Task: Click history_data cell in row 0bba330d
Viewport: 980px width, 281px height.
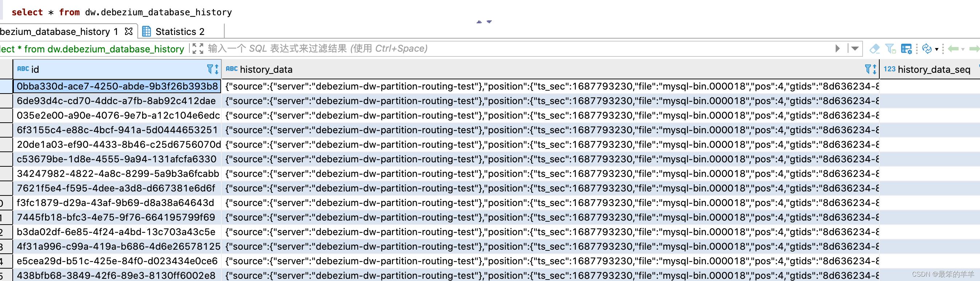Action: point(550,86)
